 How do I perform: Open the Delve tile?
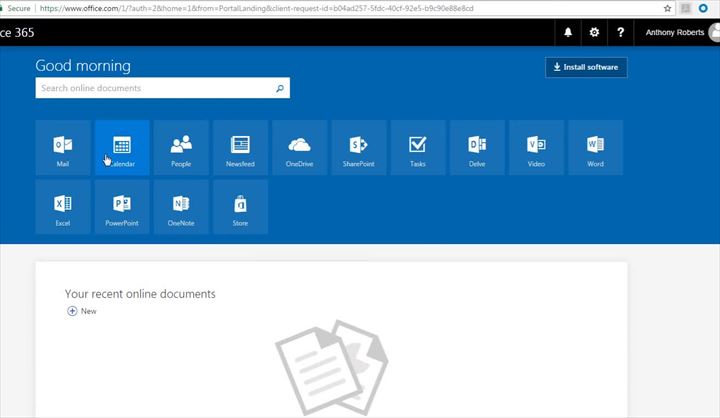477,147
